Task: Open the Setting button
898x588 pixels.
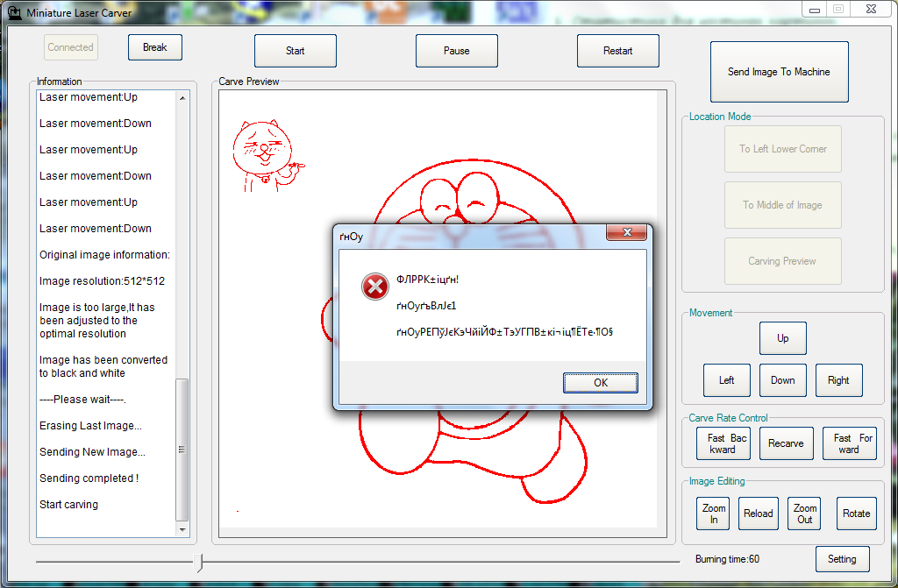Action: (x=843, y=559)
